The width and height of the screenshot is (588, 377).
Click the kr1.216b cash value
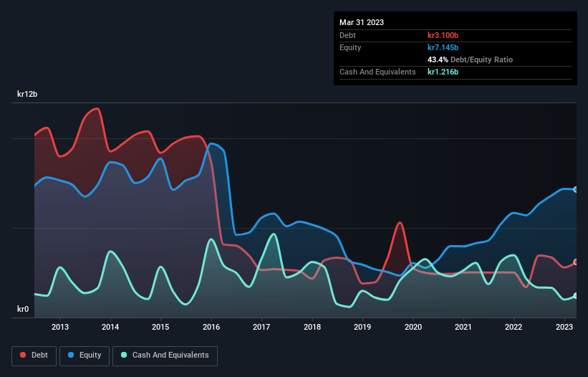(x=443, y=72)
